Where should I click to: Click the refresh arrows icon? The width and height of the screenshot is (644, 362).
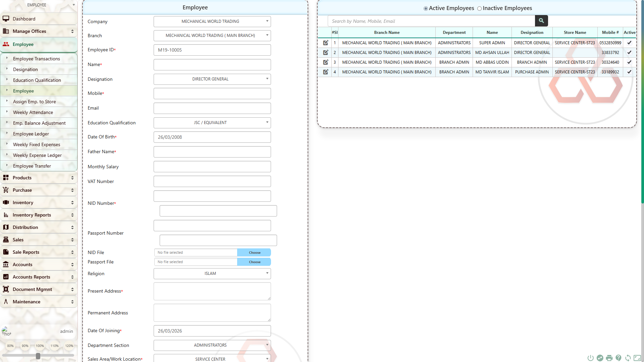click(x=628, y=358)
